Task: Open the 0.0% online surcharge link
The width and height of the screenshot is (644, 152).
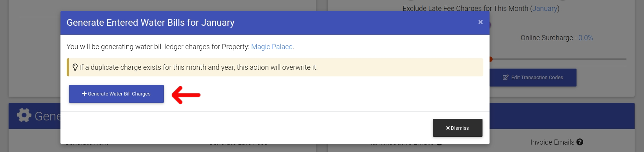Action: coord(585,38)
